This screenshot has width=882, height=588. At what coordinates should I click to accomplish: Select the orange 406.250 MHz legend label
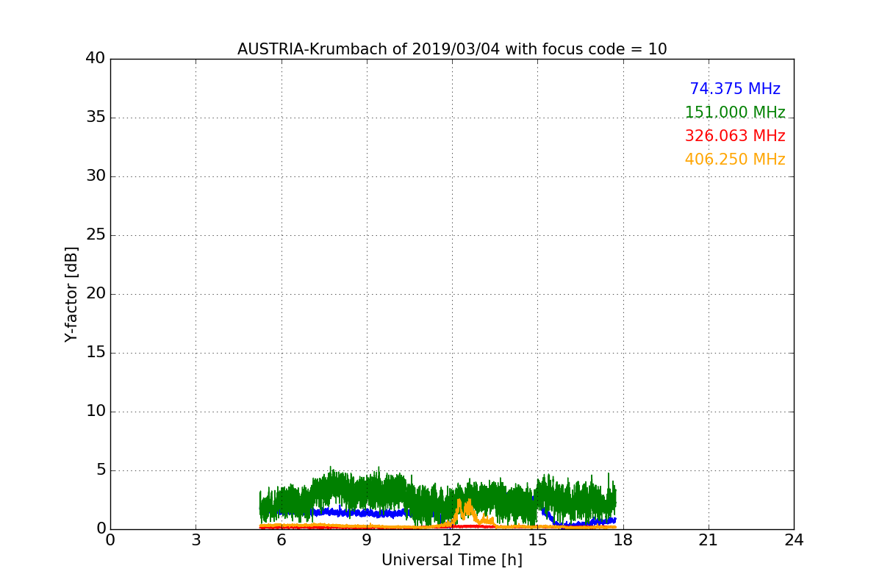tap(735, 159)
